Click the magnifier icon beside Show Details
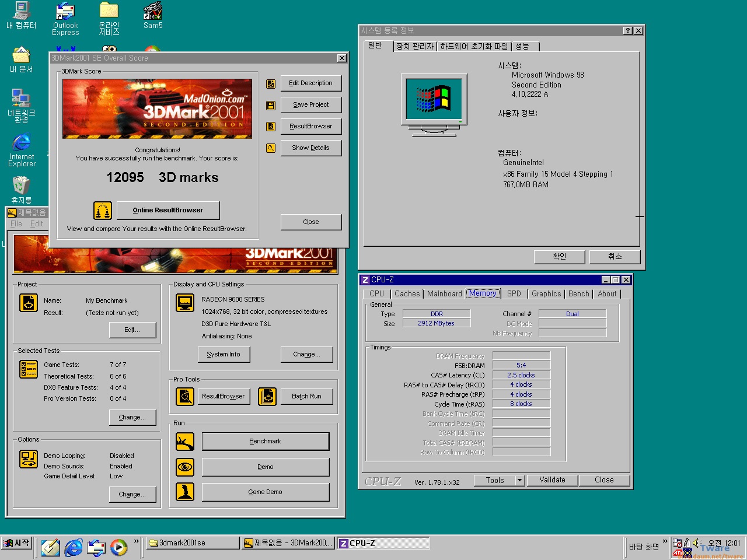Screen dimensions: 747x560 [x=271, y=148]
